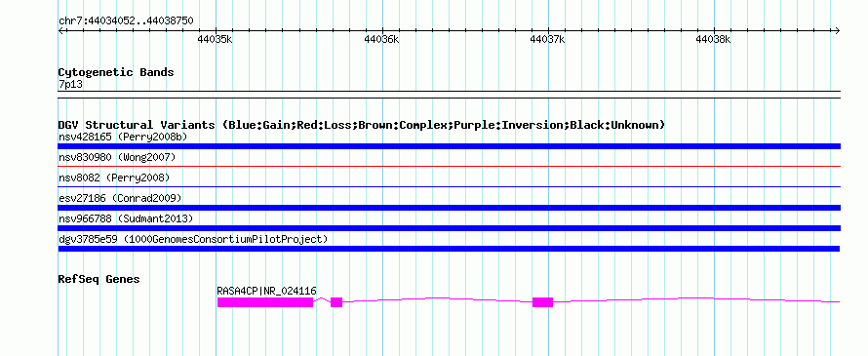Click the 44038k ruler tick label
The height and width of the screenshot is (356, 868).
714,39
